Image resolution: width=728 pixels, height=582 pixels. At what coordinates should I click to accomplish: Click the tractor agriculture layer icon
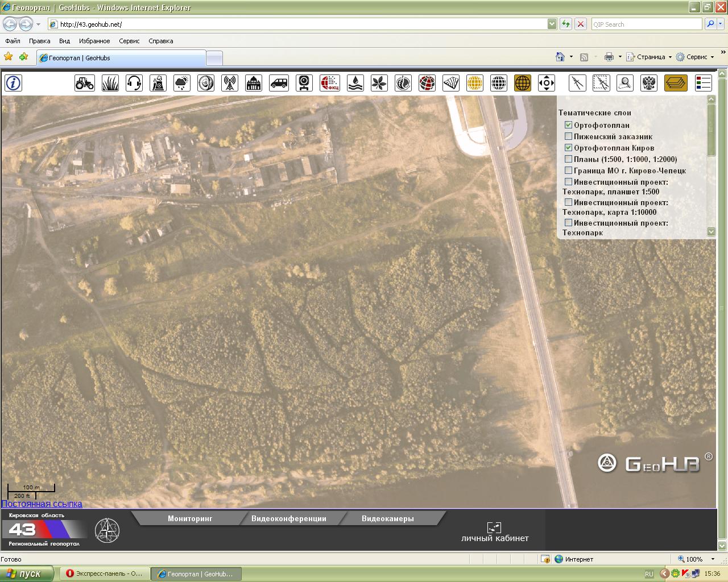point(85,83)
